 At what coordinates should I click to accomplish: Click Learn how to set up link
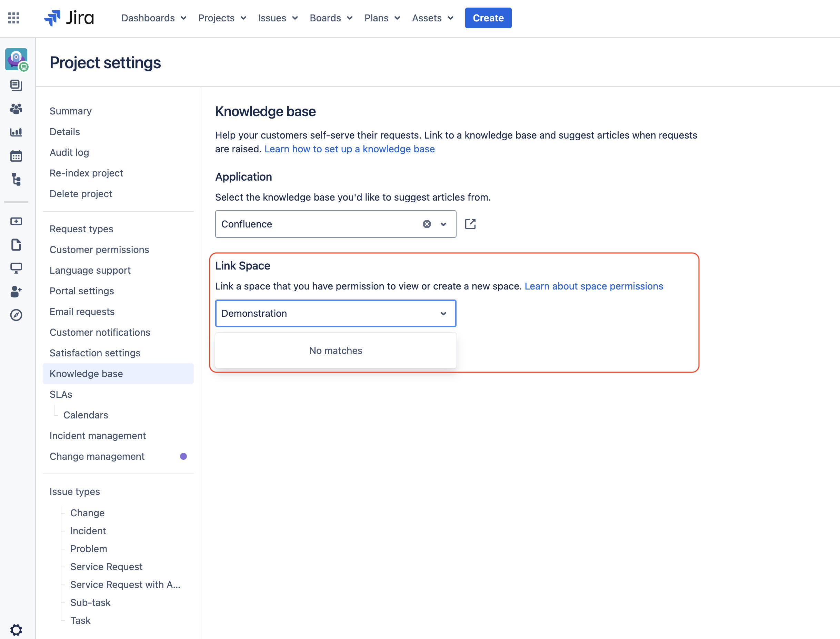pos(349,149)
